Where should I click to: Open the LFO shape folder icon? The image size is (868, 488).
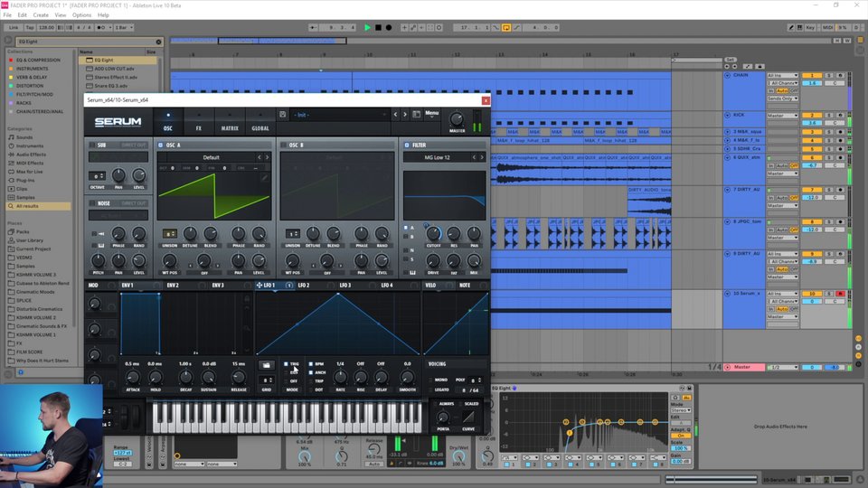tap(266, 365)
